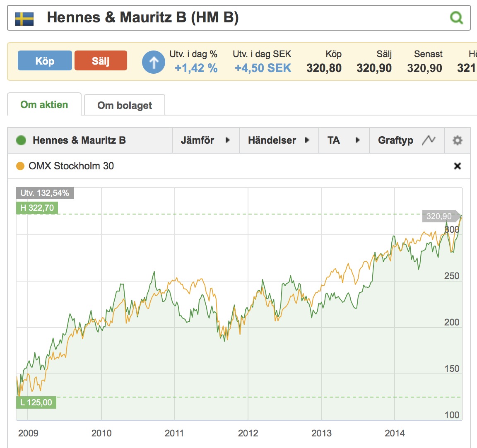Expand the Jämför dropdown
The image size is (477, 448).
[x=205, y=140]
